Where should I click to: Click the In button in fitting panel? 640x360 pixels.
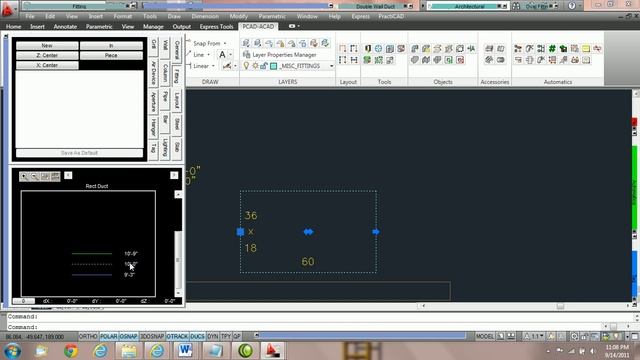[111, 46]
